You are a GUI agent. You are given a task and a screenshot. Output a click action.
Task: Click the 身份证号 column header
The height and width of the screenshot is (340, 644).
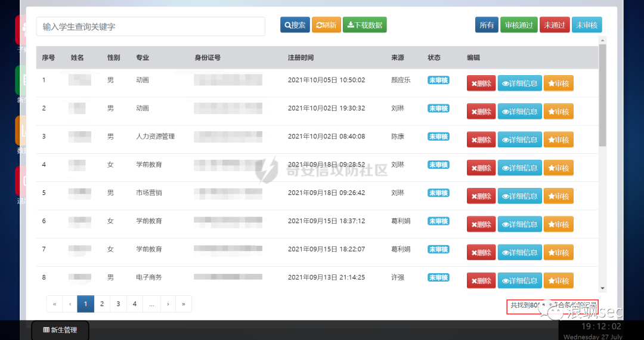pyautogui.click(x=208, y=57)
